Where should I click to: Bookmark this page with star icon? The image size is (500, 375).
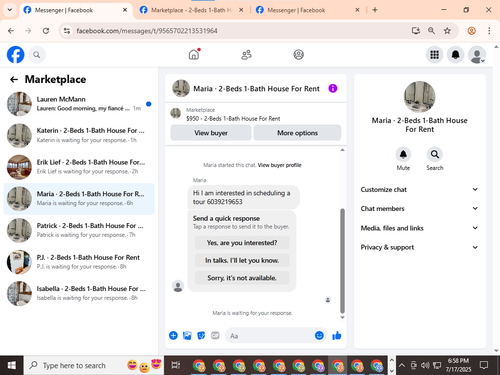click(447, 31)
